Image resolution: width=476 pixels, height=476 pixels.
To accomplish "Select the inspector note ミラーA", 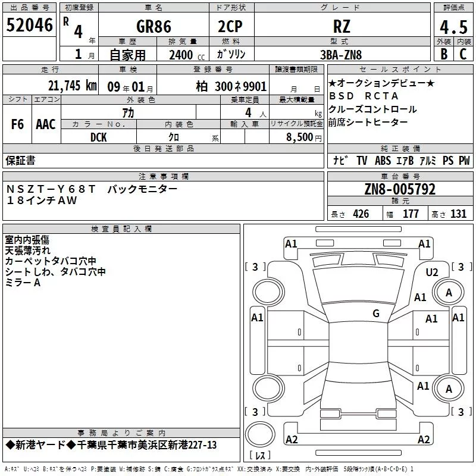I will (x=23, y=283).
